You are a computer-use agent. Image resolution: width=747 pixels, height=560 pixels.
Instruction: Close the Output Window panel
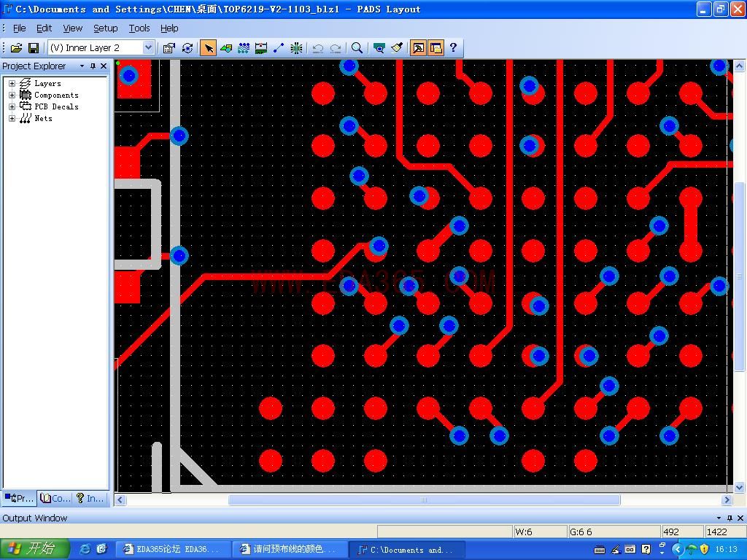740,518
